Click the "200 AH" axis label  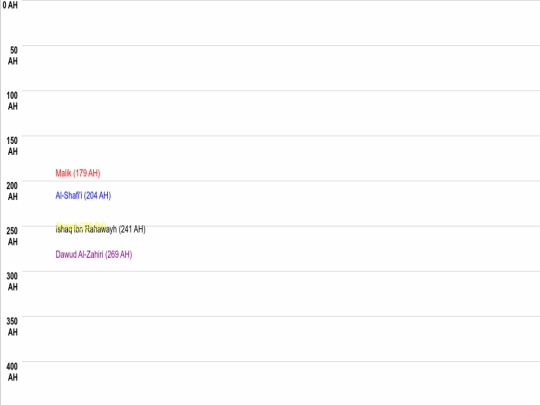click(12, 191)
